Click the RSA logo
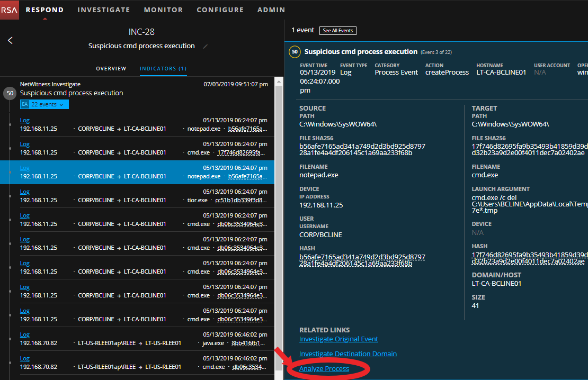The image size is (588, 380). click(x=10, y=10)
